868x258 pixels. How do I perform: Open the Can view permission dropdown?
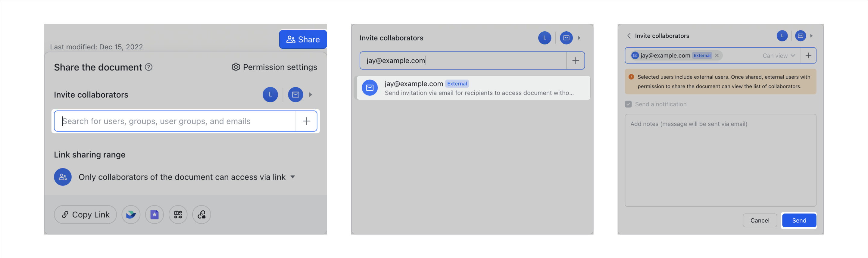[778, 56]
